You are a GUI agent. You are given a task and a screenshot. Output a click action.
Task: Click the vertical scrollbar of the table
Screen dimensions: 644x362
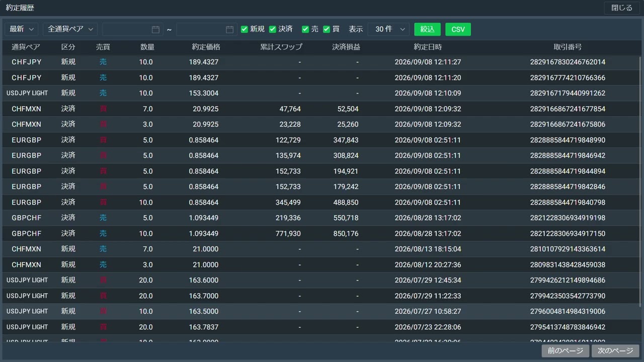pos(640,181)
